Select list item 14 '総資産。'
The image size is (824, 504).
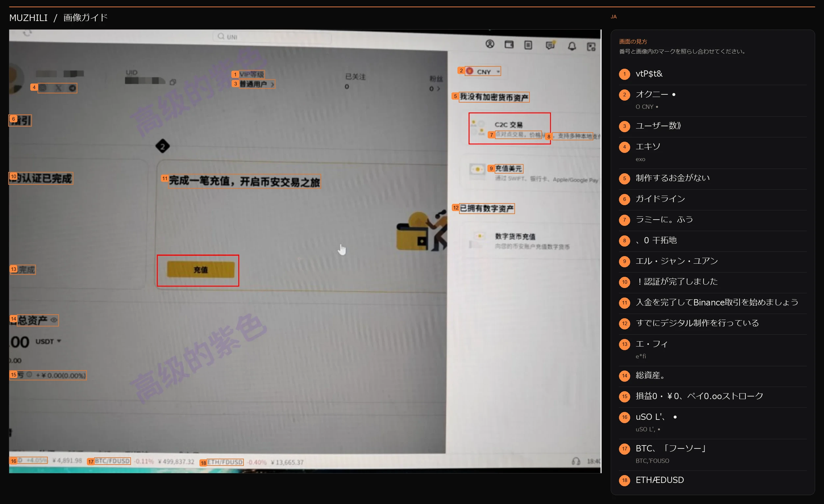click(x=713, y=376)
